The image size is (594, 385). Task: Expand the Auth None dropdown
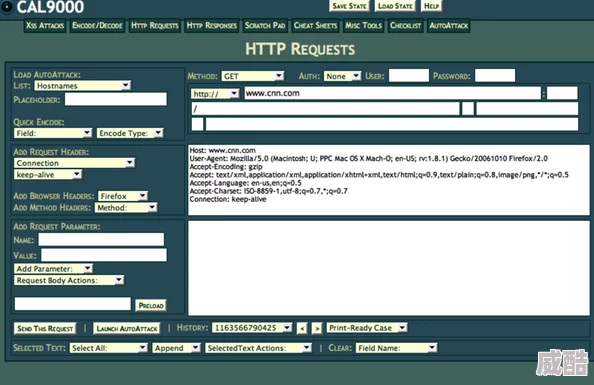point(342,76)
